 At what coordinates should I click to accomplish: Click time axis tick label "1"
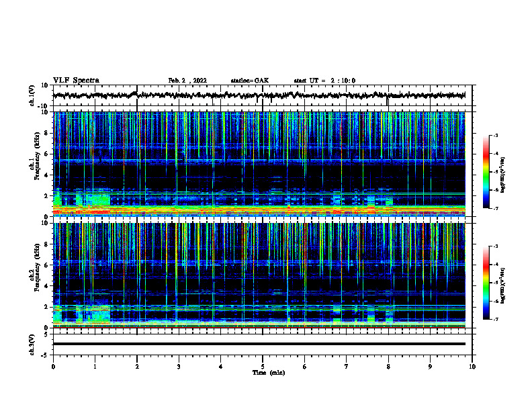coord(95,367)
